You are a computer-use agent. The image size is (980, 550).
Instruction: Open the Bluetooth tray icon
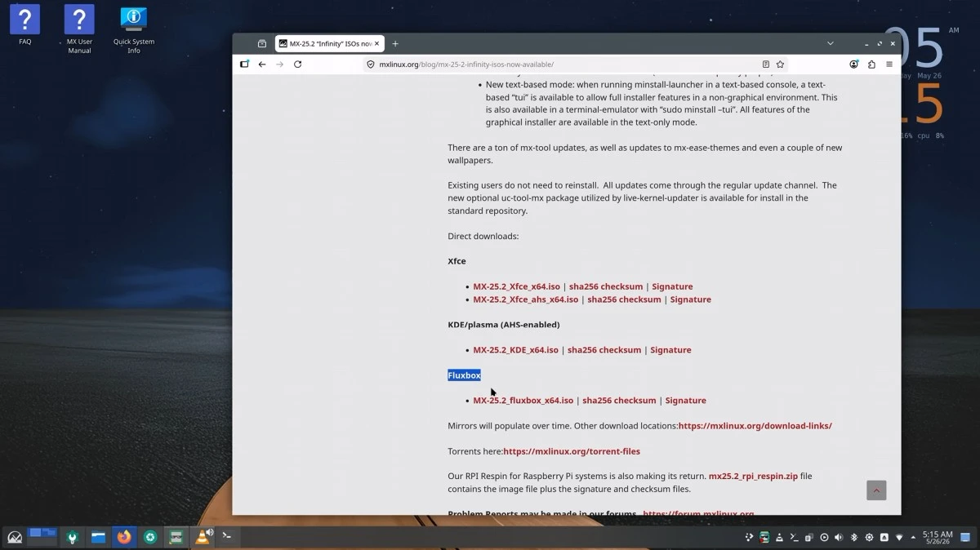point(854,537)
